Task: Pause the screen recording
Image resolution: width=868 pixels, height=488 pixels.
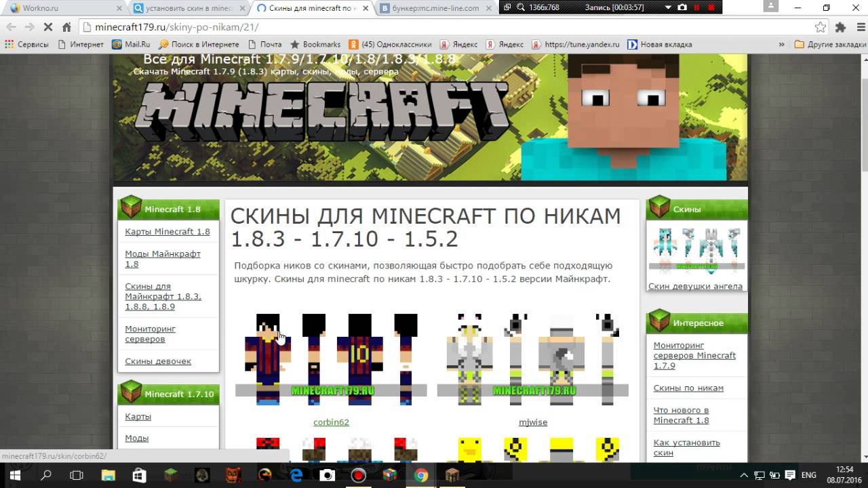Action: tap(696, 7)
